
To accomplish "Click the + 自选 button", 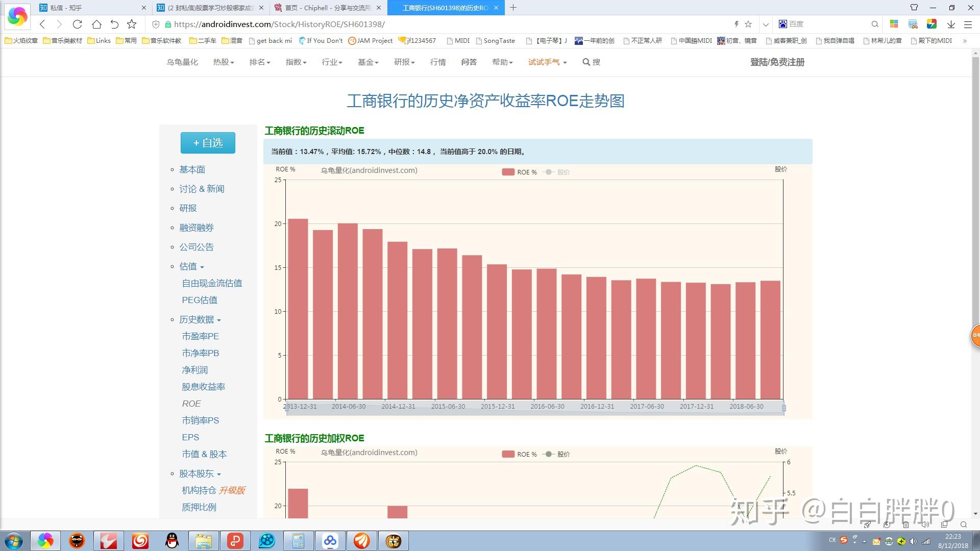I will click(x=208, y=143).
